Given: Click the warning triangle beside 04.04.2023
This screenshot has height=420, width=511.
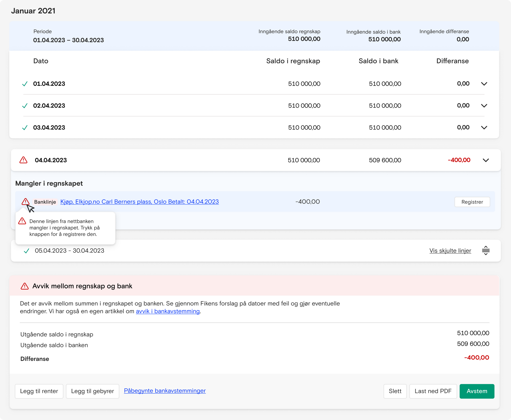Looking at the screenshot, I should coord(24,160).
